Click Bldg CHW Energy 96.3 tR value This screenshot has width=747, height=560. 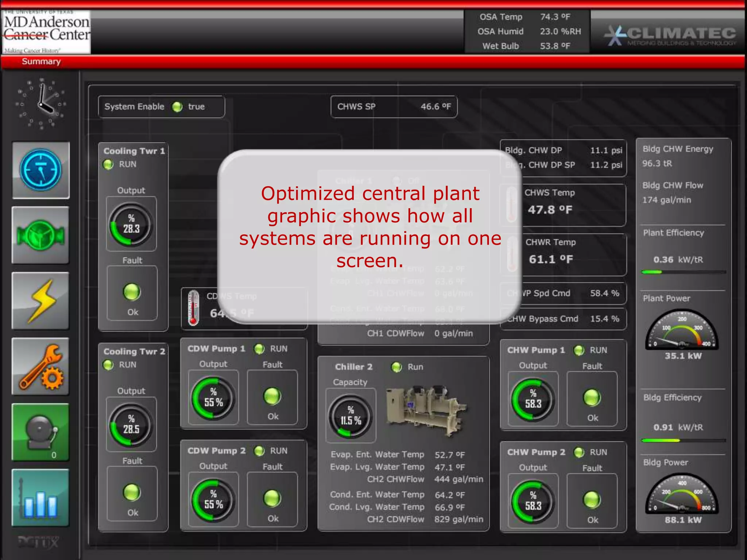coord(657,163)
